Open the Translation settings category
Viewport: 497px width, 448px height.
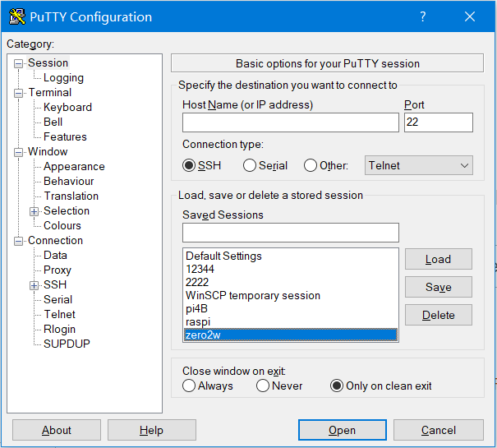(x=71, y=196)
